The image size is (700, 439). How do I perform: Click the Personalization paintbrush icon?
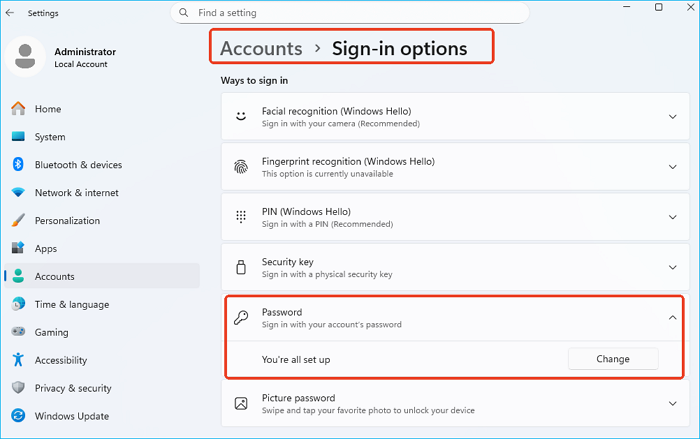pos(18,220)
